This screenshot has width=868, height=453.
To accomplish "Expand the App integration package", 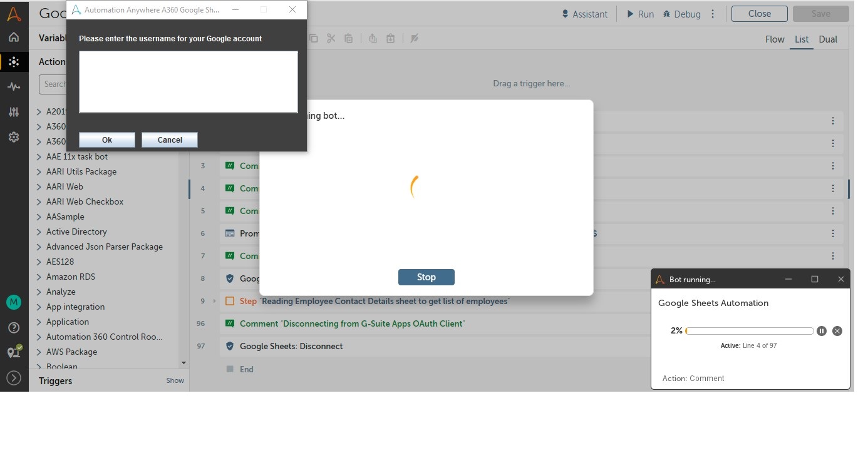I will (x=39, y=307).
